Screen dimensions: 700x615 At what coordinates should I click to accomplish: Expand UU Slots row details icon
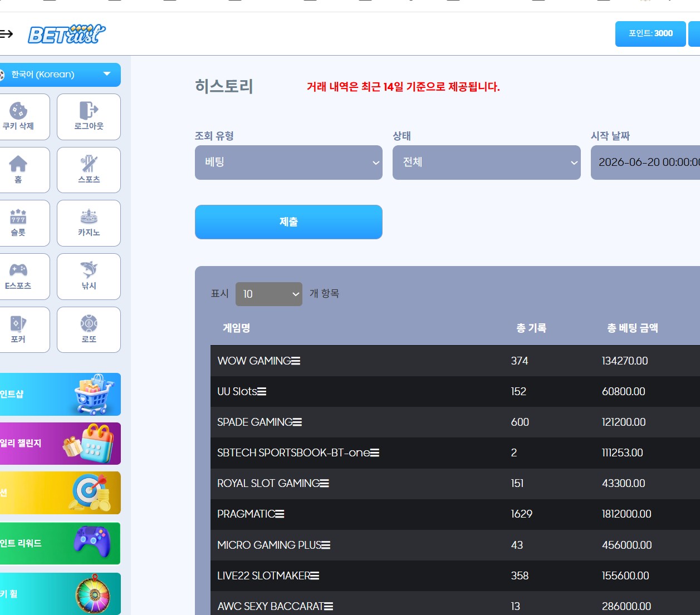tap(262, 392)
